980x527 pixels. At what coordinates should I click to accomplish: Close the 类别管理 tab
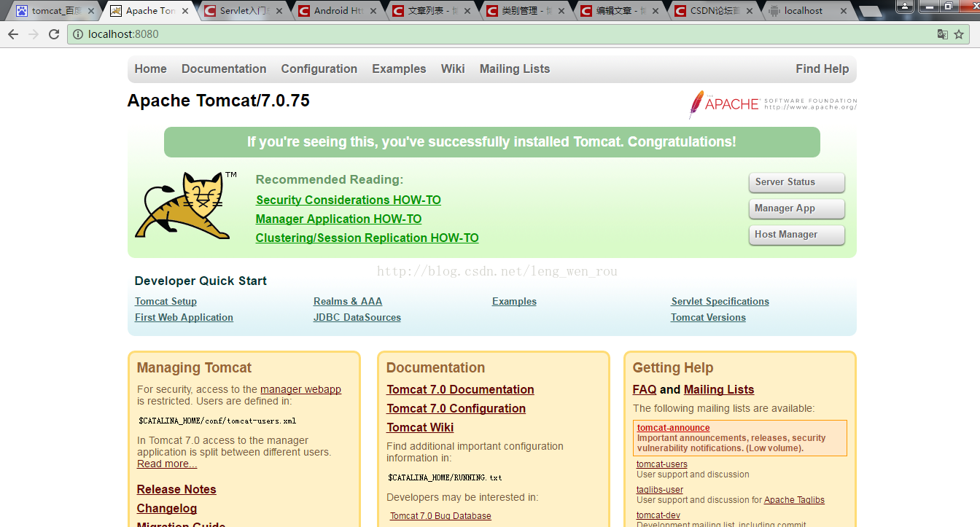[561, 11]
